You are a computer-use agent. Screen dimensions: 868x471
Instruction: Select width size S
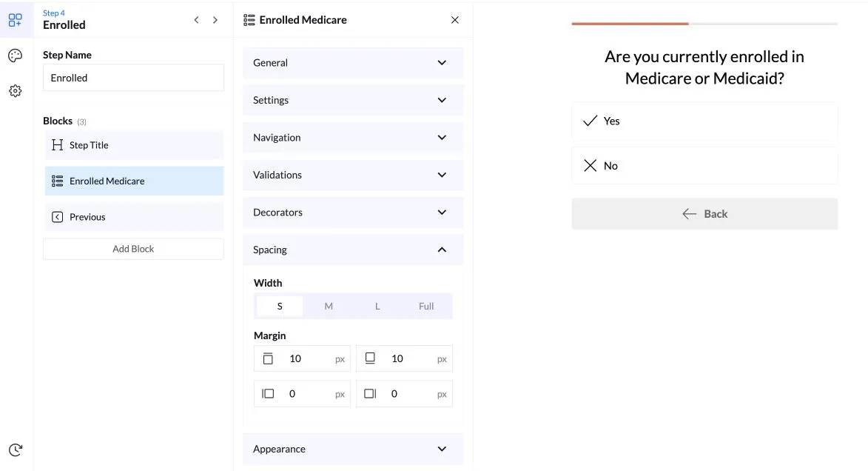click(x=280, y=306)
